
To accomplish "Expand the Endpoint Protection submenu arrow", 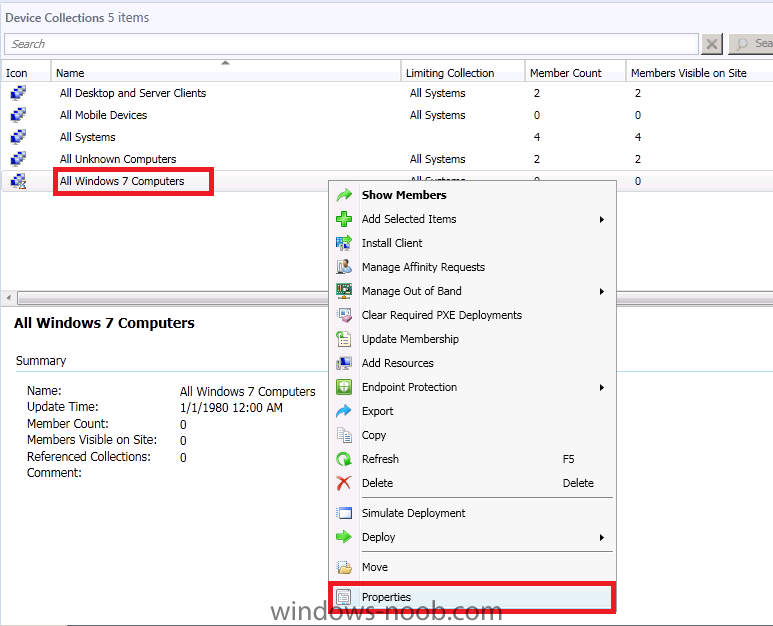I will [x=601, y=387].
